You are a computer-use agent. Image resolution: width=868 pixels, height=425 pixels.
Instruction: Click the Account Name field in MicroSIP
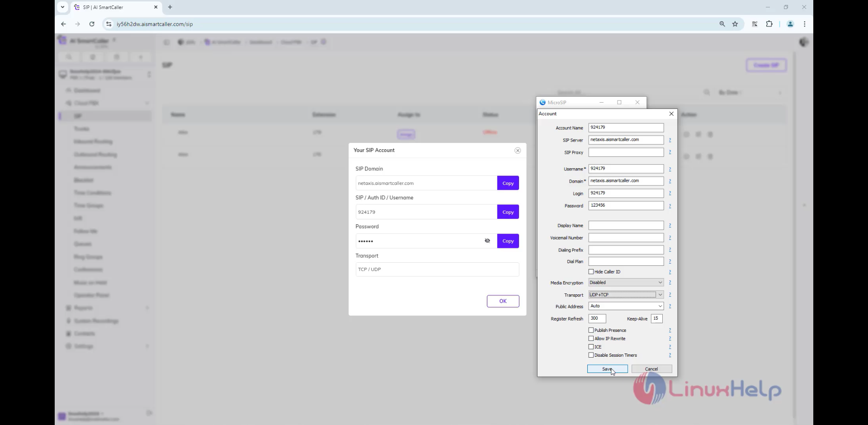[626, 127]
